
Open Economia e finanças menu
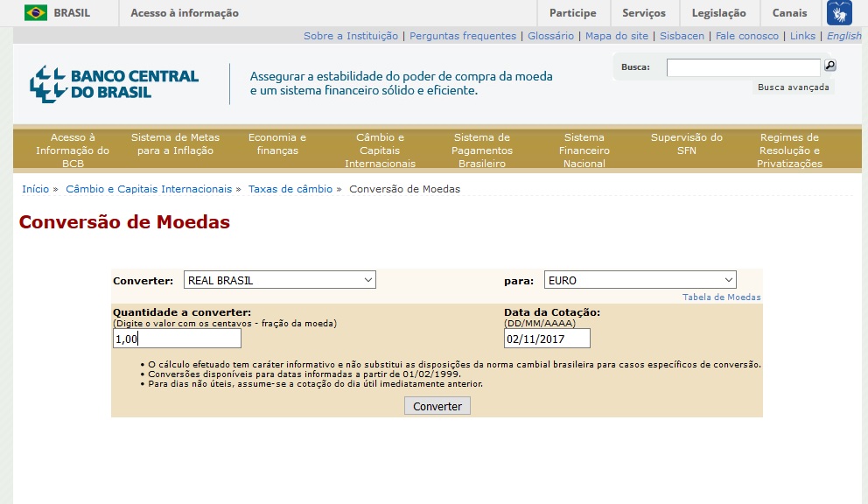277,144
